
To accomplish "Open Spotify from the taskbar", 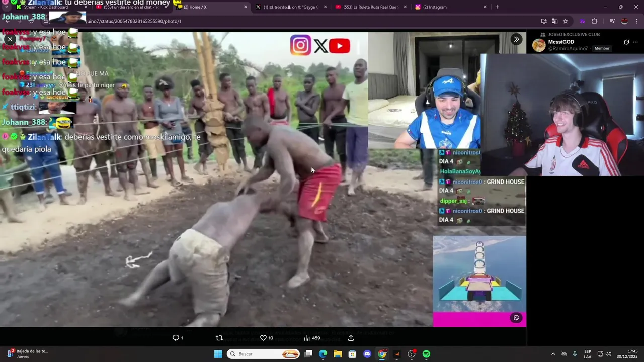I will (x=426, y=354).
